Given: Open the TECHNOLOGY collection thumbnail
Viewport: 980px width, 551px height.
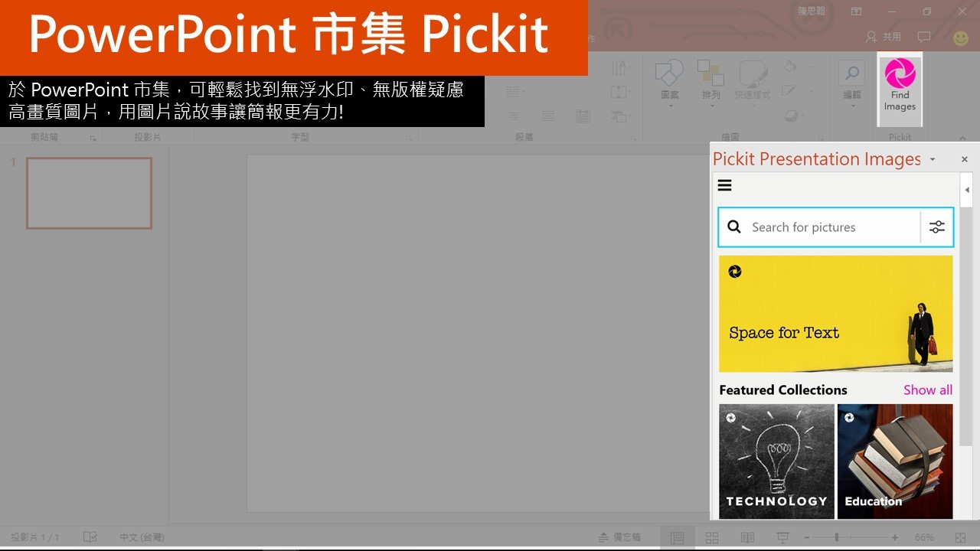Looking at the screenshot, I should 776,461.
